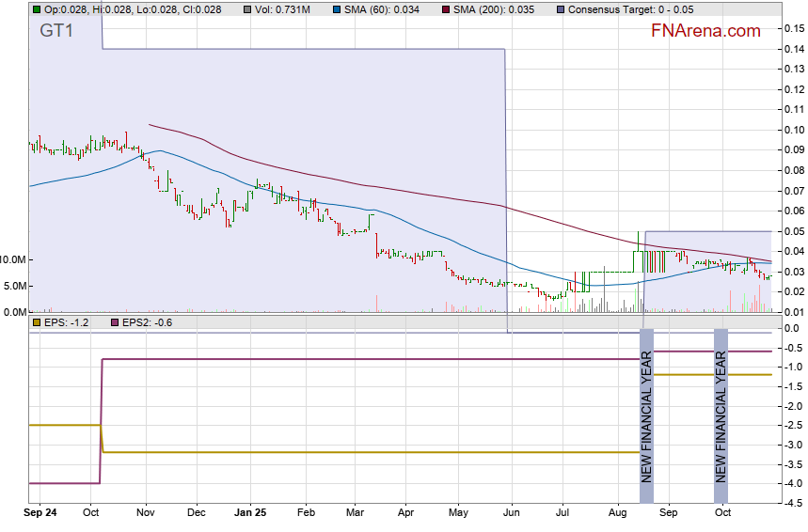
Task: Select the Jan 25 date axis label
Action: [249, 513]
